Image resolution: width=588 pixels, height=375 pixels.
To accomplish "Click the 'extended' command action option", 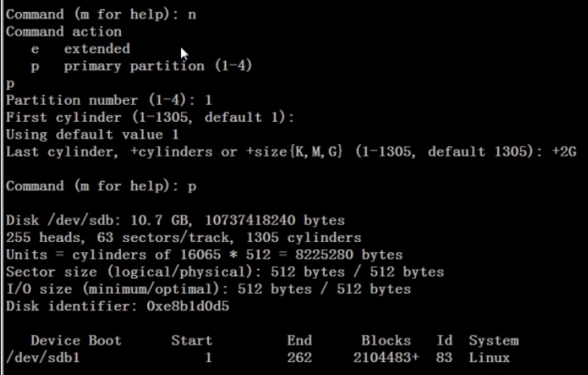I will 96,49.
